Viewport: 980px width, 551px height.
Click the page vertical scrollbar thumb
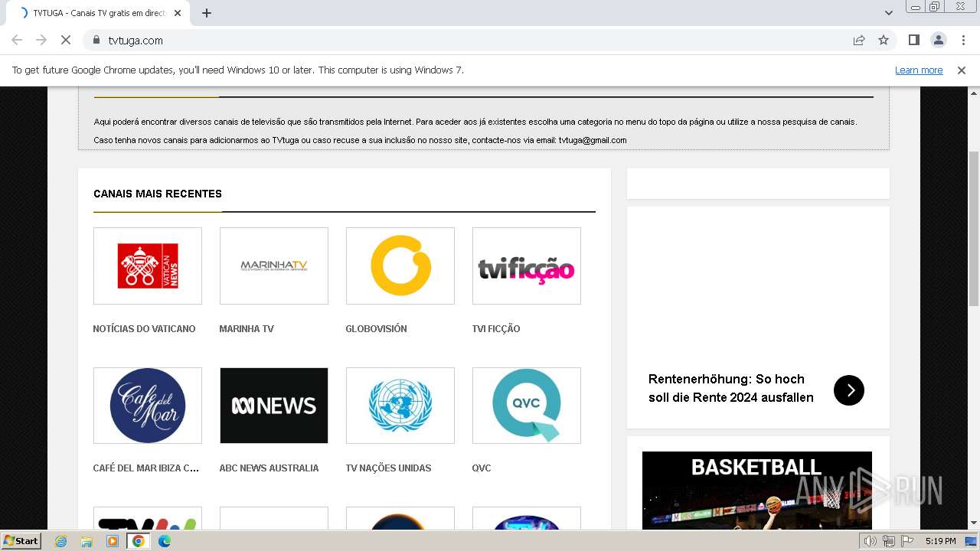973,230
